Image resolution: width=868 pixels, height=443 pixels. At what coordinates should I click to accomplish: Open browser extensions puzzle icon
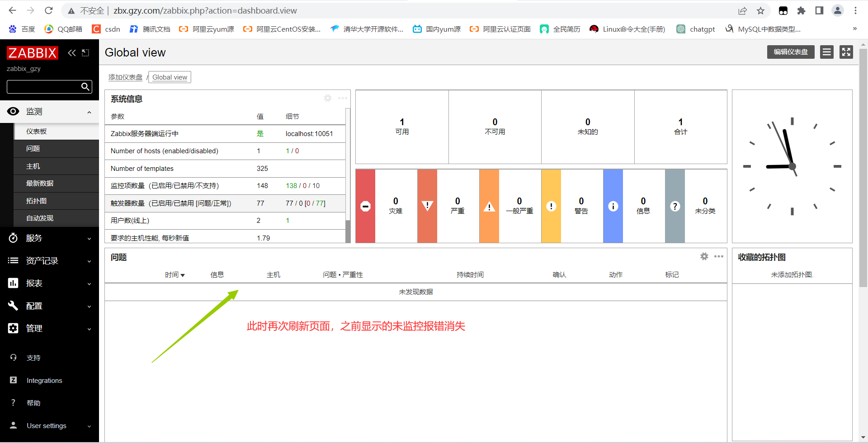click(x=801, y=10)
